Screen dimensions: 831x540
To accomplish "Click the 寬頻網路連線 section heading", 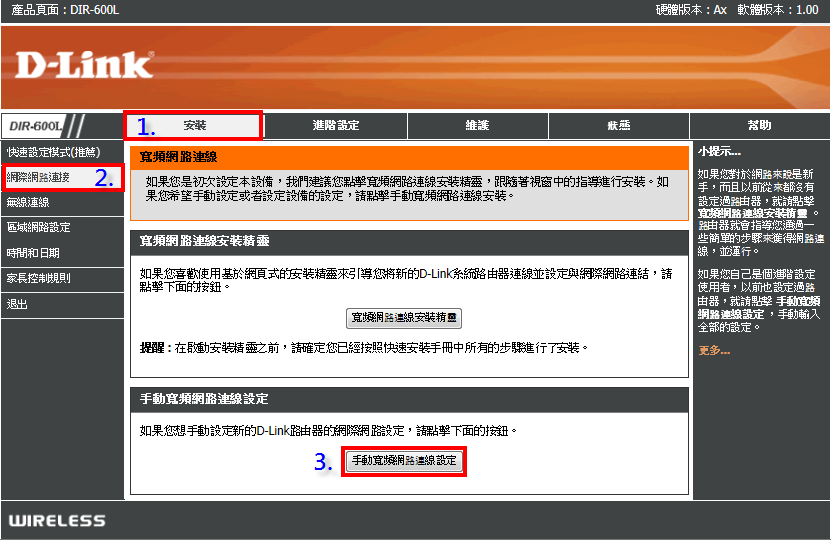I will pos(178,157).
